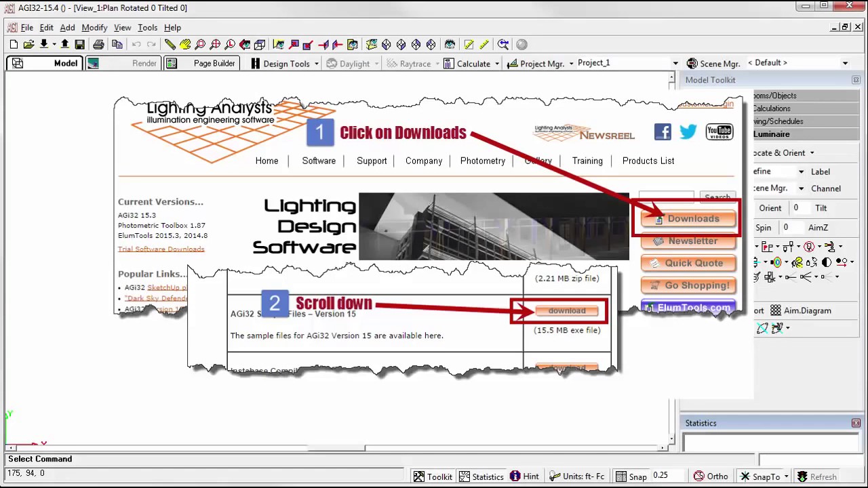Open the Define dropdown beside Label
868x488 pixels.
pos(801,172)
